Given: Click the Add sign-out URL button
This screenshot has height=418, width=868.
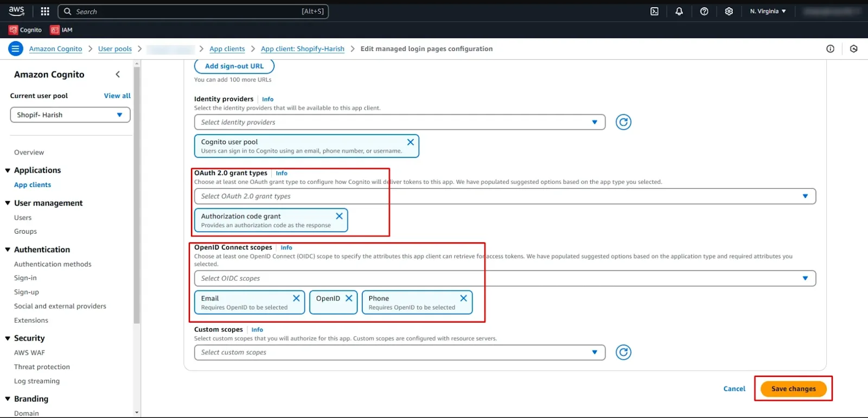Looking at the screenshot, I should [234, 66].
